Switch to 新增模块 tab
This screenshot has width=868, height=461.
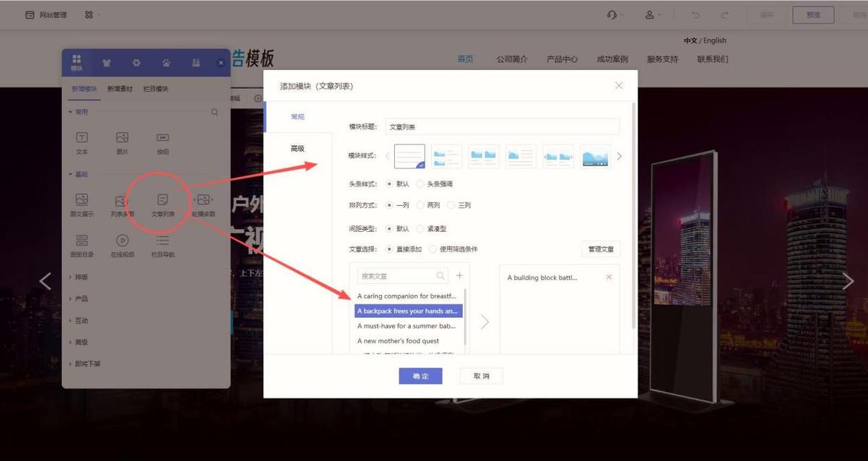pyautogui.click(x=84, y=89)
